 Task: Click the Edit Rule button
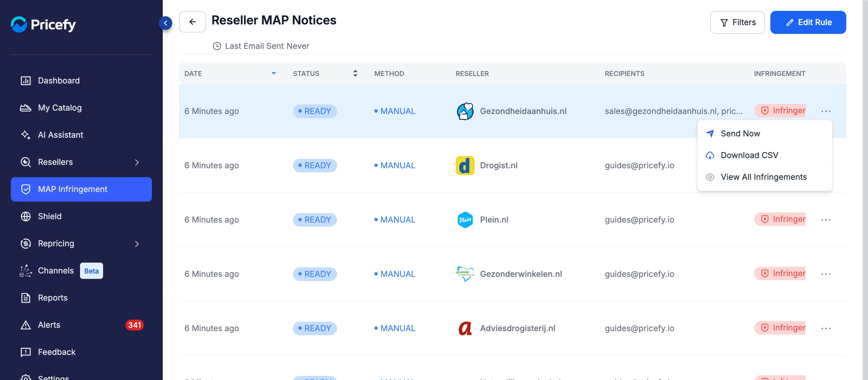pyautogui.click(x=808, y=22)
